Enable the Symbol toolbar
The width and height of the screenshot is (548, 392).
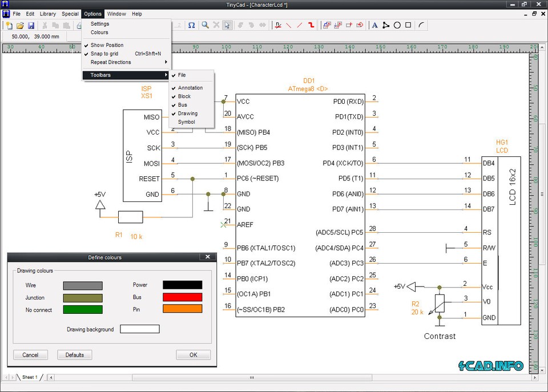pos(187,122)
